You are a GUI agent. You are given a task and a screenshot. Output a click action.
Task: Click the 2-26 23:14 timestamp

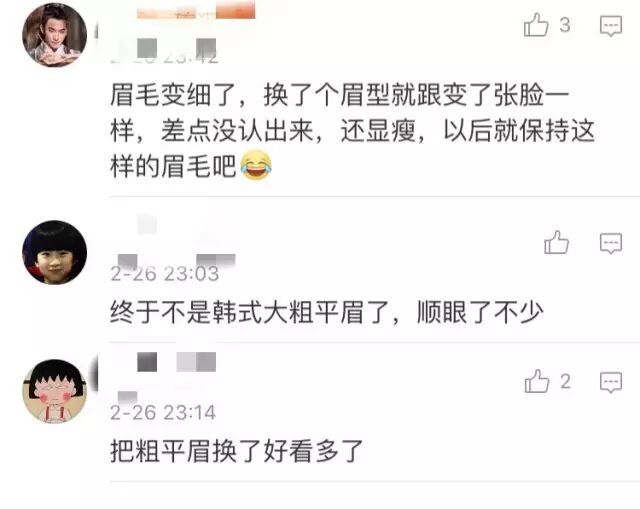pos(163,412)
